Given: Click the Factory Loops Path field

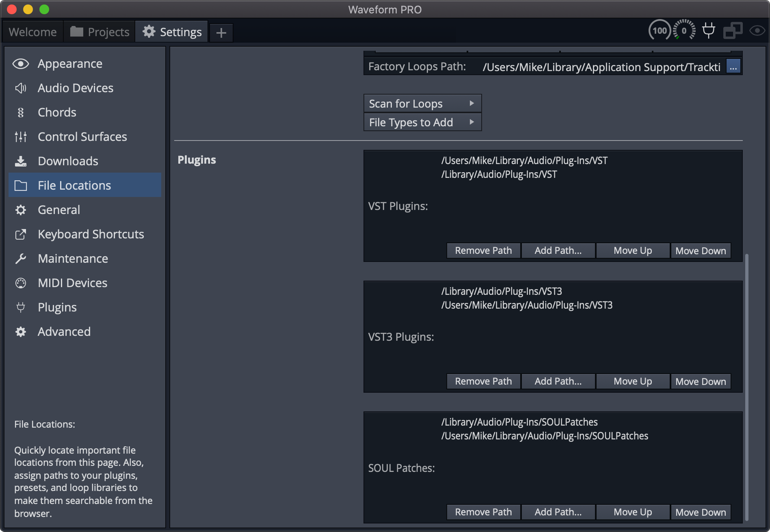Looking at the screenshot, I should tap(601, 67).
